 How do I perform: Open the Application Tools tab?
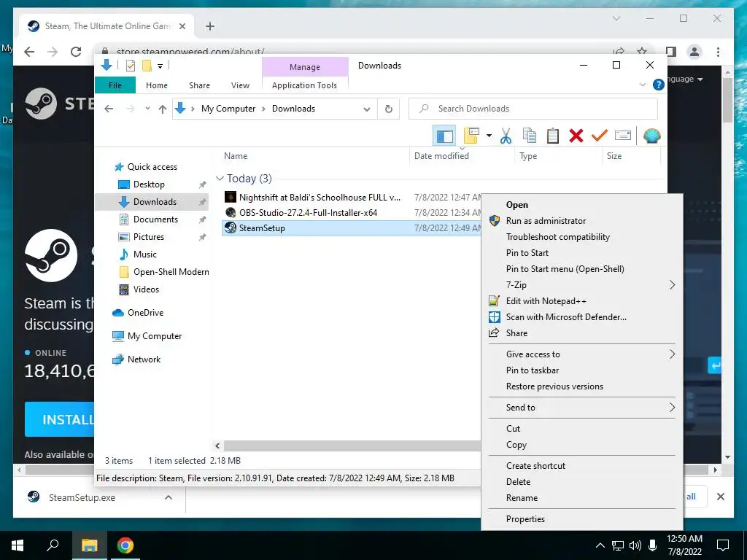point(304,85)
